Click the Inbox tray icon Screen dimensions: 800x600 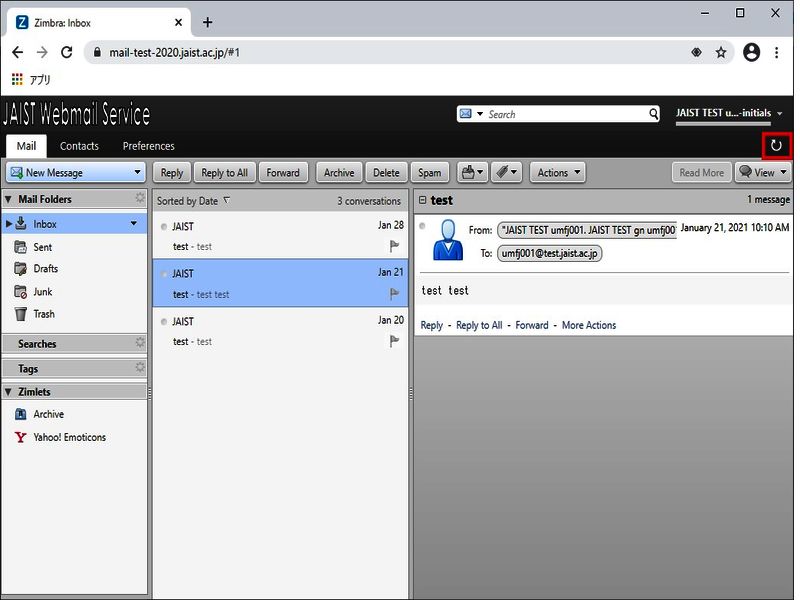(21, 223)
